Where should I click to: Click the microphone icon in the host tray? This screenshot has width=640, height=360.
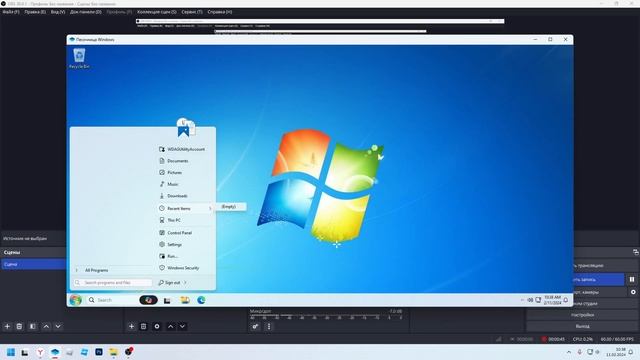tap(579, 352)
